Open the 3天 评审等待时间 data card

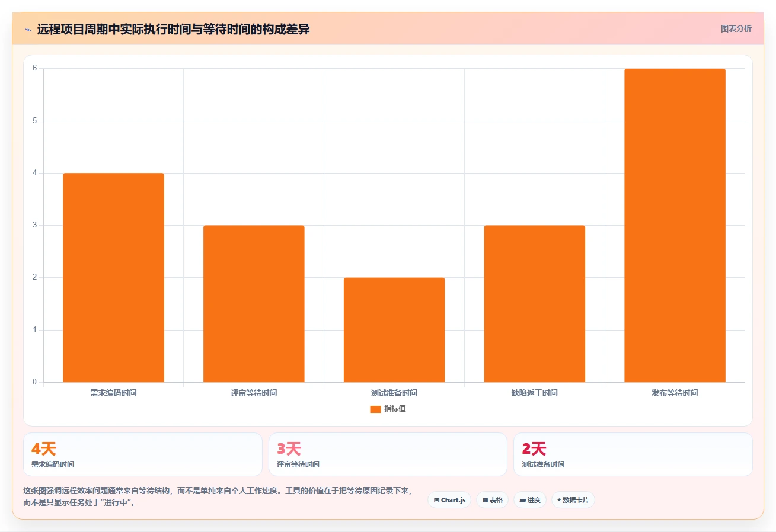(388, 454)
